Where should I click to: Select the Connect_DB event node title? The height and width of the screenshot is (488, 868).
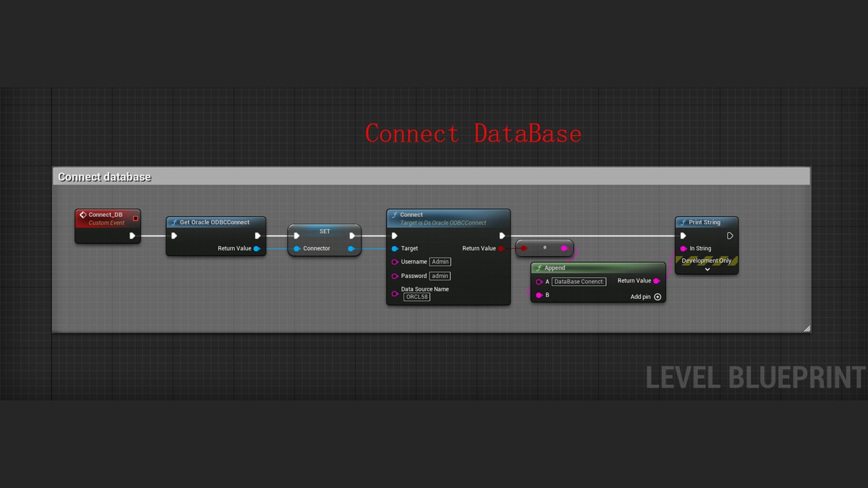[106, 215]
